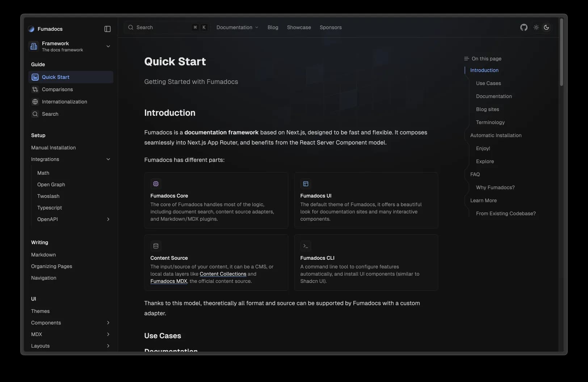Collapse the Integrations section
This screenshot has width=588, height=382.
pyautogui.click(x=108, y=159)
